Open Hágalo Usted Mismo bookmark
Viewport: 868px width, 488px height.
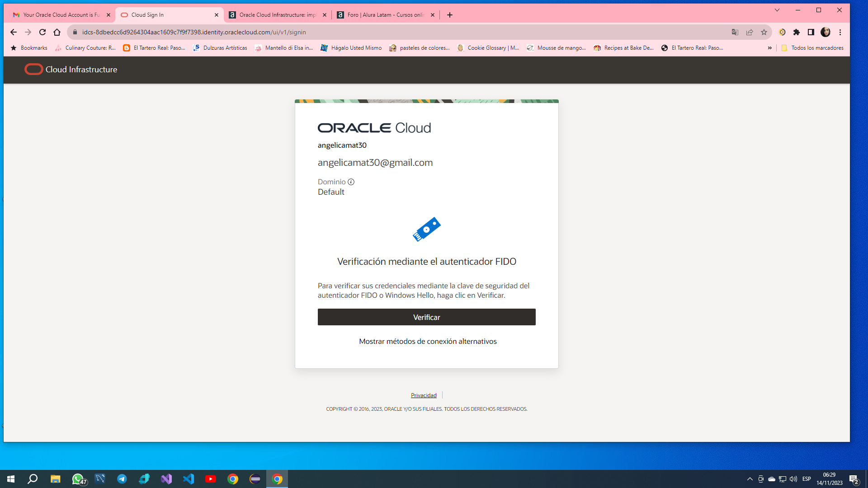coord(351,48)
